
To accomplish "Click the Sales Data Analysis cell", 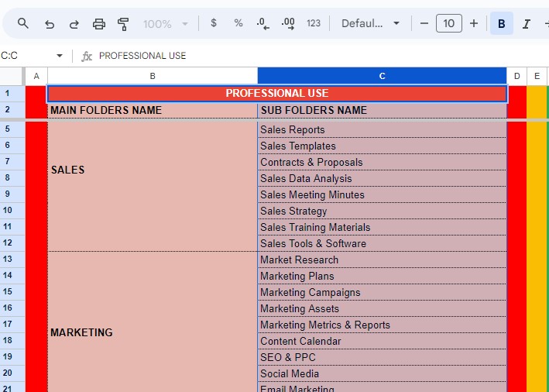I will click(382, 178).
